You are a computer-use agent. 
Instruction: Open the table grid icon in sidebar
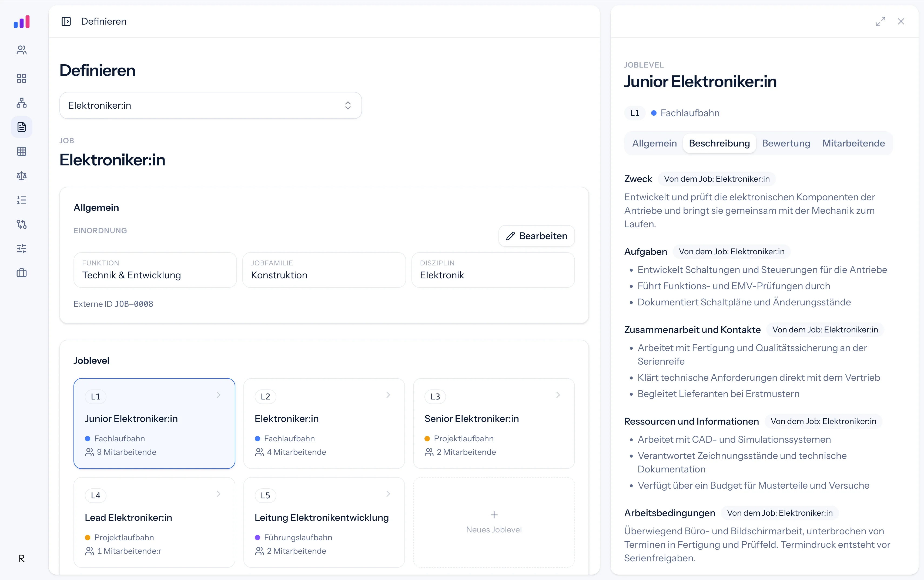click(21, 151)
